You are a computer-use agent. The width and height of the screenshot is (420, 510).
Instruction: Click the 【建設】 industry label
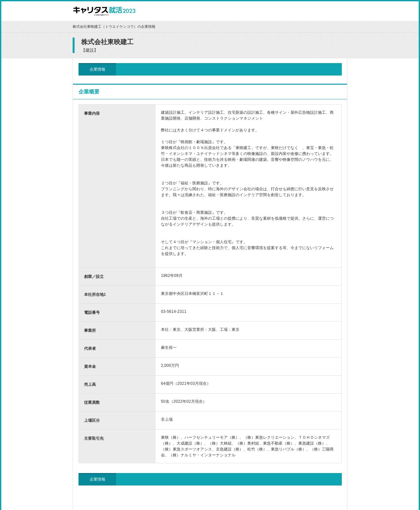(x=89, y=50)
